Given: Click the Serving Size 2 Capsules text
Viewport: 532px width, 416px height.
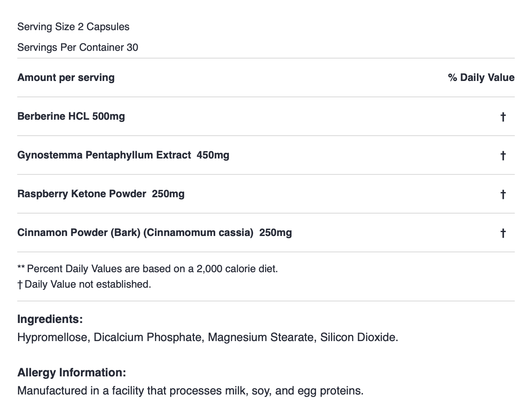Looking at the screenshot, I should coord(73,27).
